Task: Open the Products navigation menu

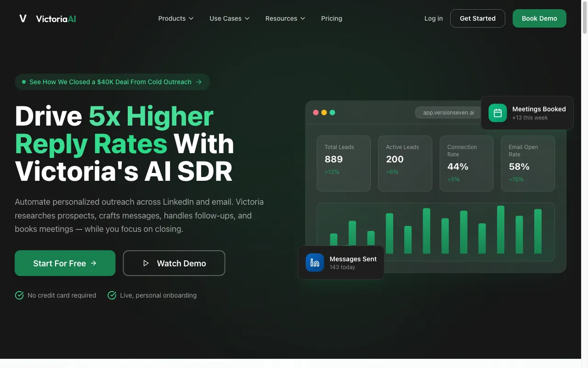Action: [176, 18]
